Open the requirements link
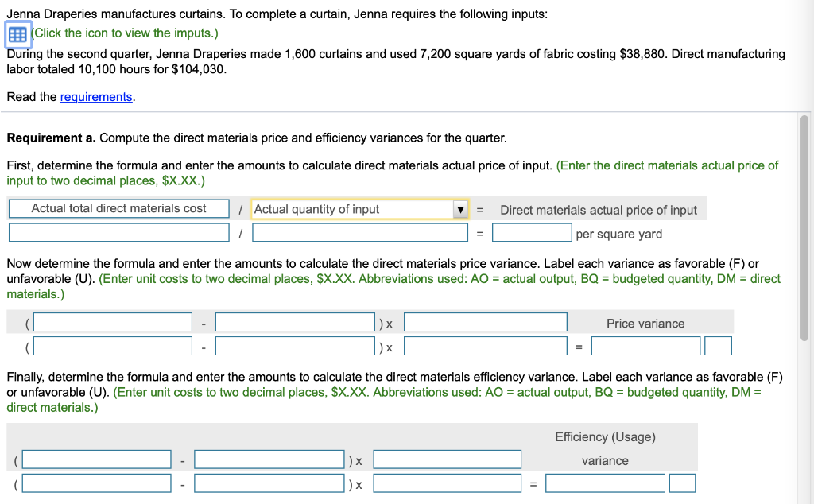This screenshot has width=814, height=504. (x=95, y=96)
